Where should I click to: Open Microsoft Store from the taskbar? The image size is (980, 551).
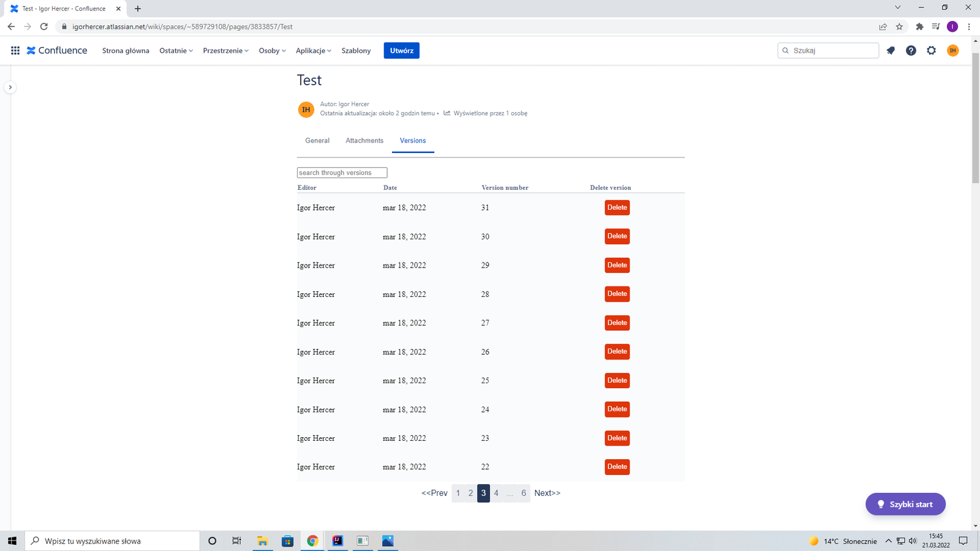[x=288, y=541]
